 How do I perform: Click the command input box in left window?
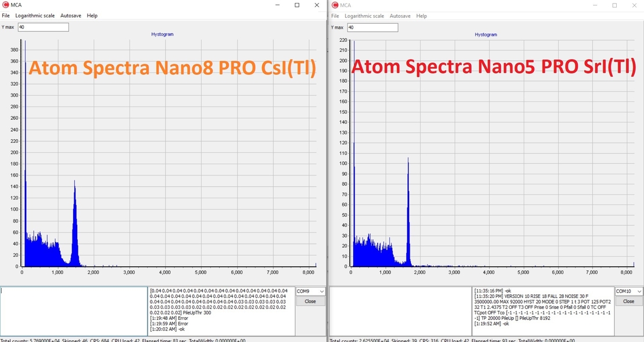pos(74,311)
